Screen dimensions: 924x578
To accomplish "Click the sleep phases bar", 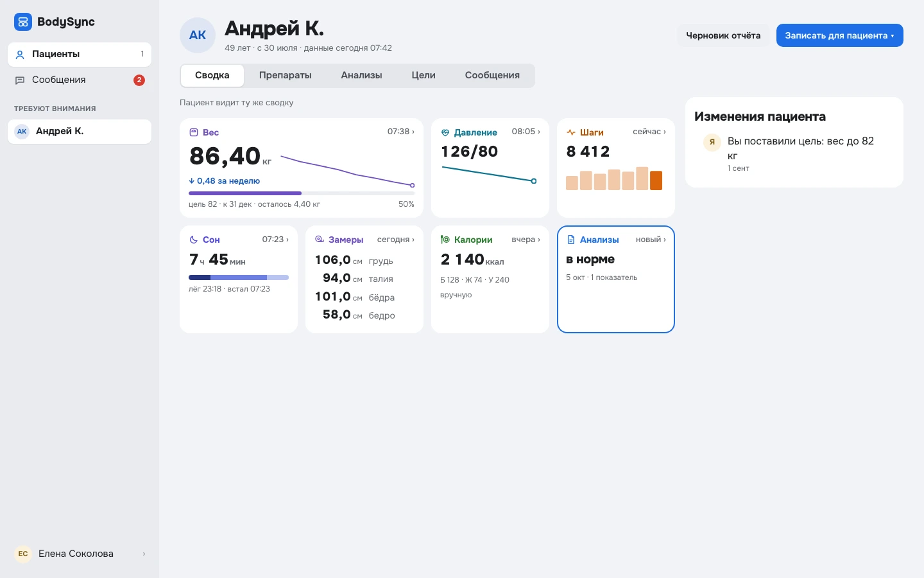I will [x=239, y=277].
